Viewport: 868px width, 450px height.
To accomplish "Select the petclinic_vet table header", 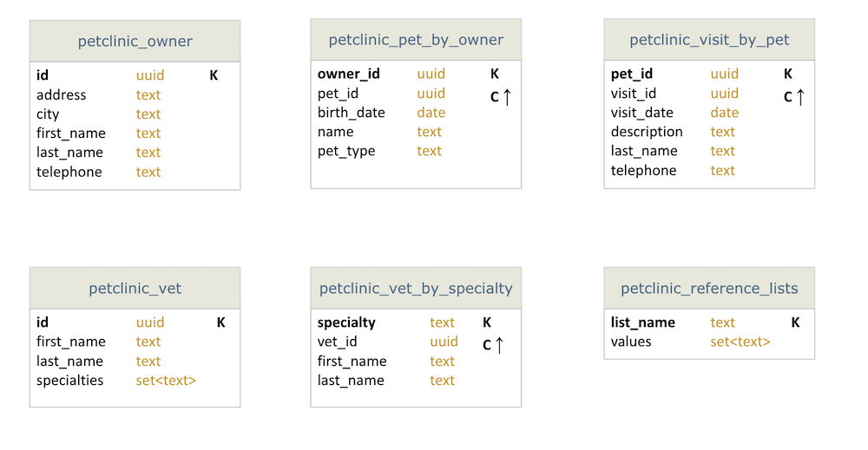I will tap(135, 289).
